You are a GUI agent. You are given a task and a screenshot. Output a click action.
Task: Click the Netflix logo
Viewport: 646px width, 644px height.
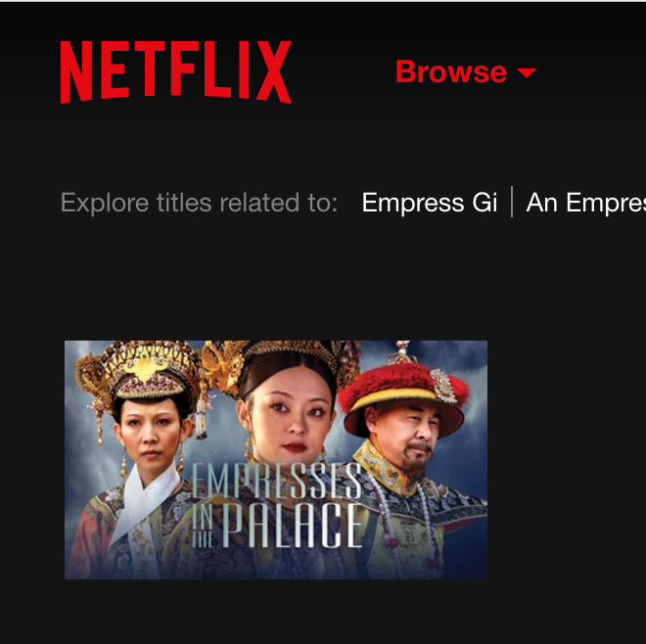[x=176, y=72]
